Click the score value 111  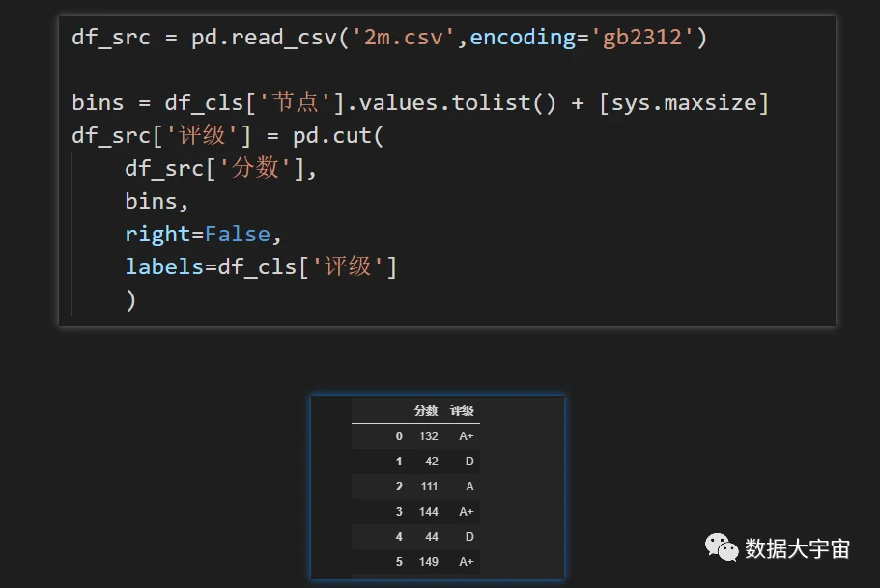pos(429,487)
